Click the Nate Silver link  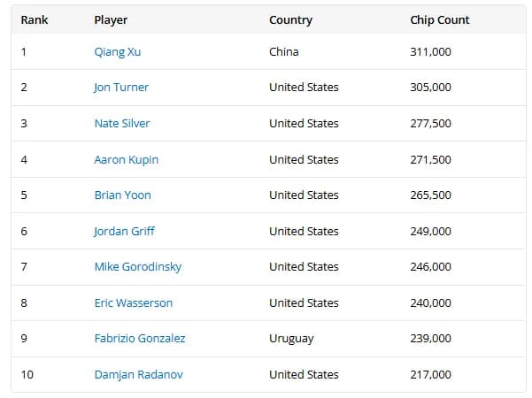tap(122, 124)
